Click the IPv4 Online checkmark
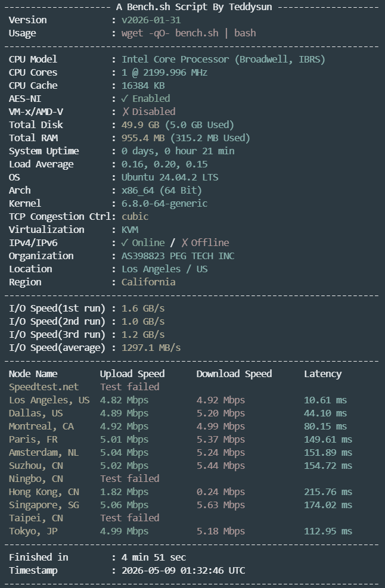 pos(125,243)
